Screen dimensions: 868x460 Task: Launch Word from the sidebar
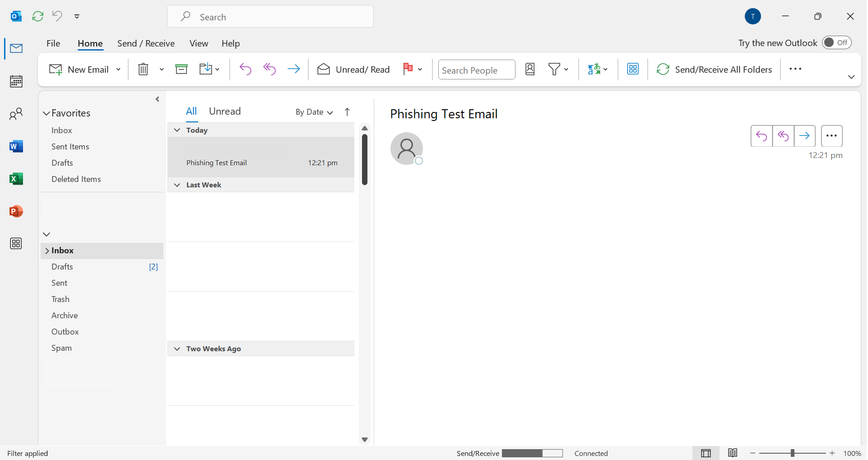16,146
